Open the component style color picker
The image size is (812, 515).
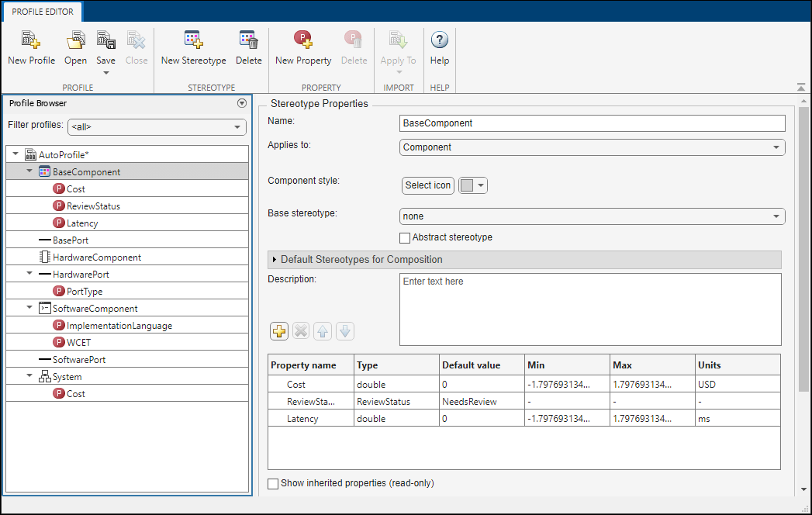[473, 185]
